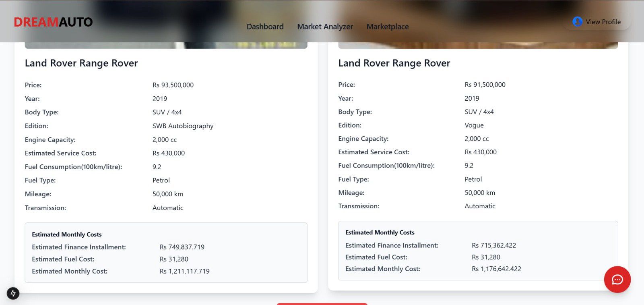
Task: Click the View Profile text
Action: point(603,22)
